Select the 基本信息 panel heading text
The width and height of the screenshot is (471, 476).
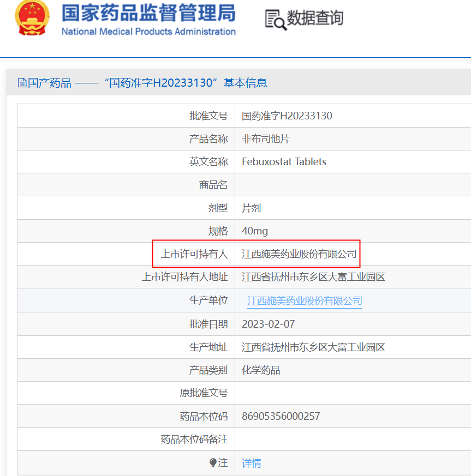[x=142, y=83]
